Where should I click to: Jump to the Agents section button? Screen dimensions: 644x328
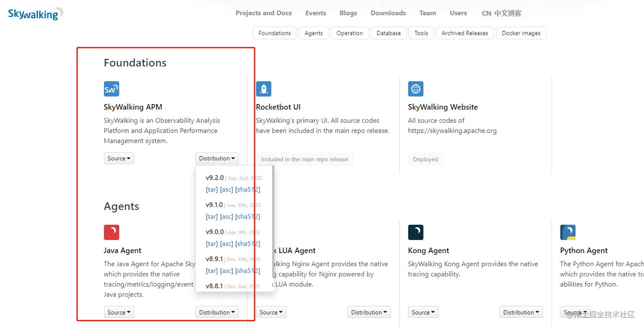point(313,33)
